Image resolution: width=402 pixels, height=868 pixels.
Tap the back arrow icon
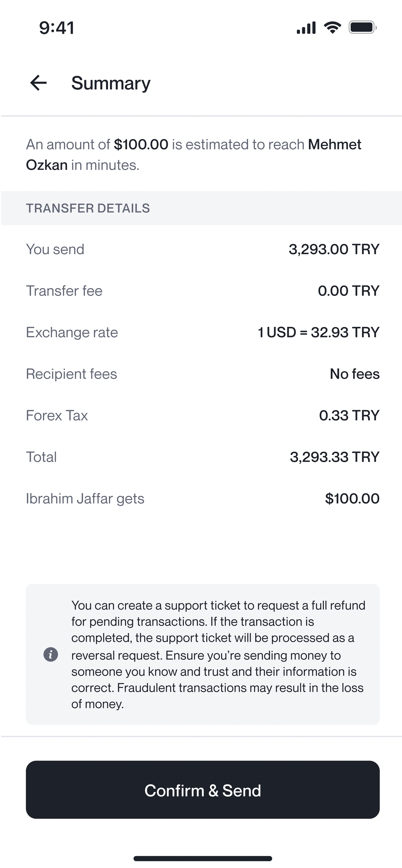38,83
